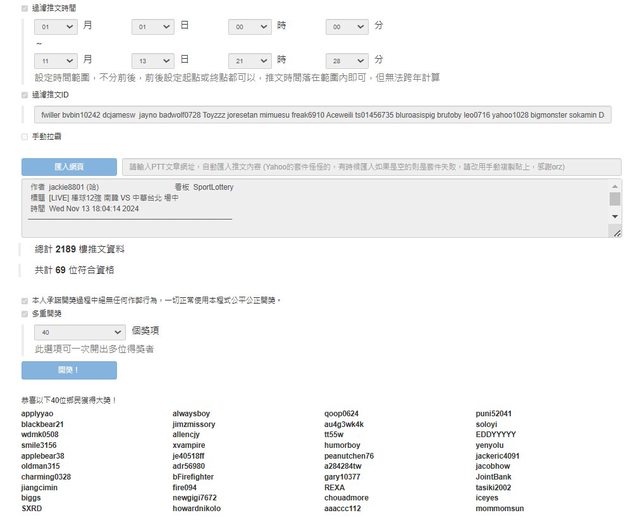Screen dimensions: 640x520
Task: Open the end month dropdown showing 11
Action: click(55, 60)
